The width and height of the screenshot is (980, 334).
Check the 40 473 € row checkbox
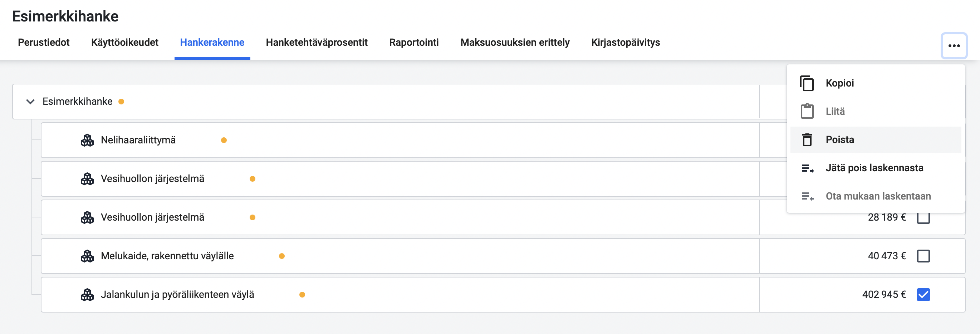[x=923, y=256]
